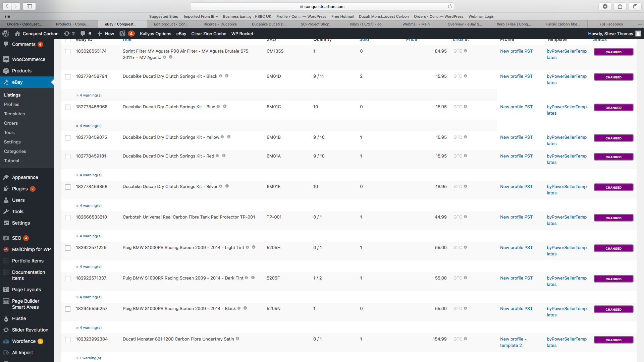Open New profile PST link for 183026553174
The width and height of the screenshot is (644, 362).
point(516,51)
